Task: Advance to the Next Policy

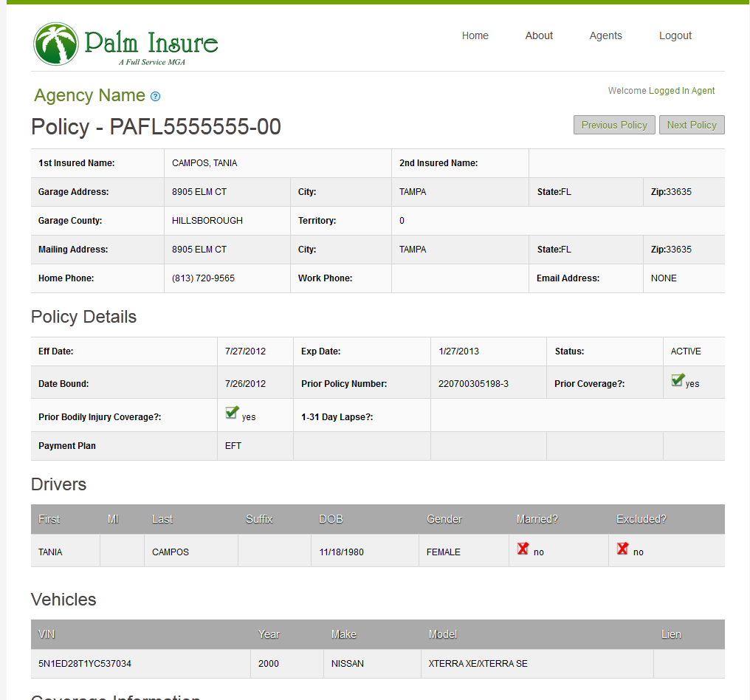Action: [692, 125]
